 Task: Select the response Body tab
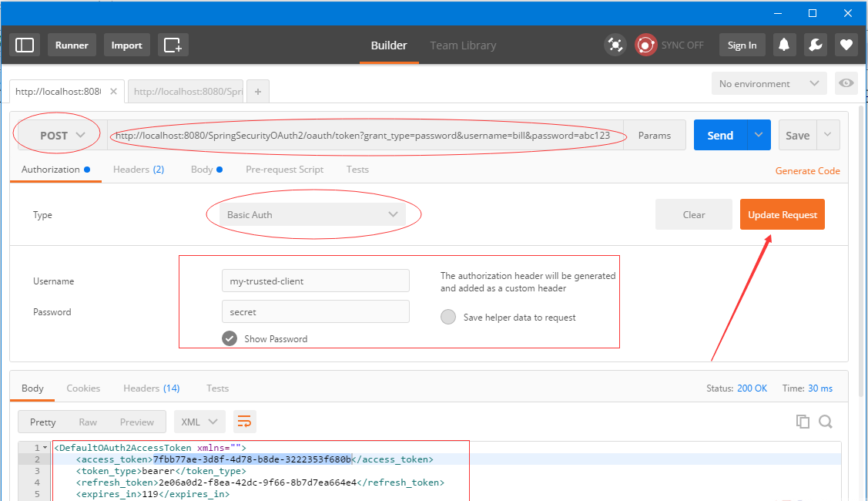click(32, 388)
